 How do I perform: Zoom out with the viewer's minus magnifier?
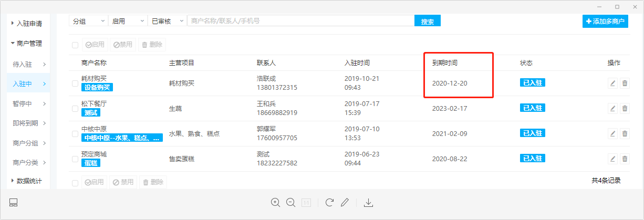point(290,202)
